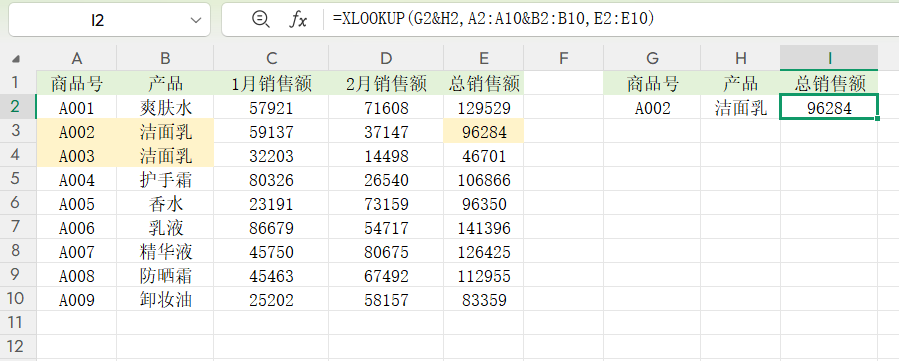Click the highlighted A003 cell
The width and height of the screenshot is (899, 361).
click(77, 155)
